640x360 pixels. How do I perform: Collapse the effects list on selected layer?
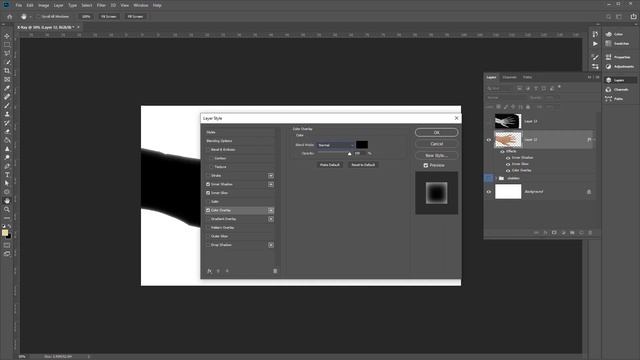594,140
